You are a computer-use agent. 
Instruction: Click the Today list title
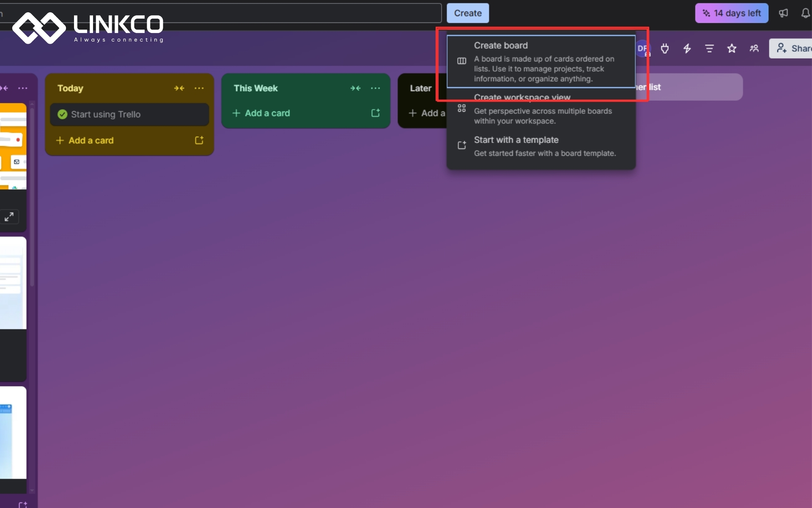click(x=70, y=88)
